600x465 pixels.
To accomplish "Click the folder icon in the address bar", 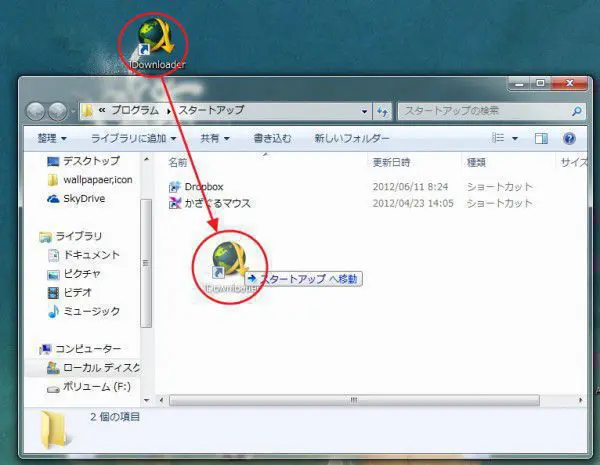I will tap(88, 111).
